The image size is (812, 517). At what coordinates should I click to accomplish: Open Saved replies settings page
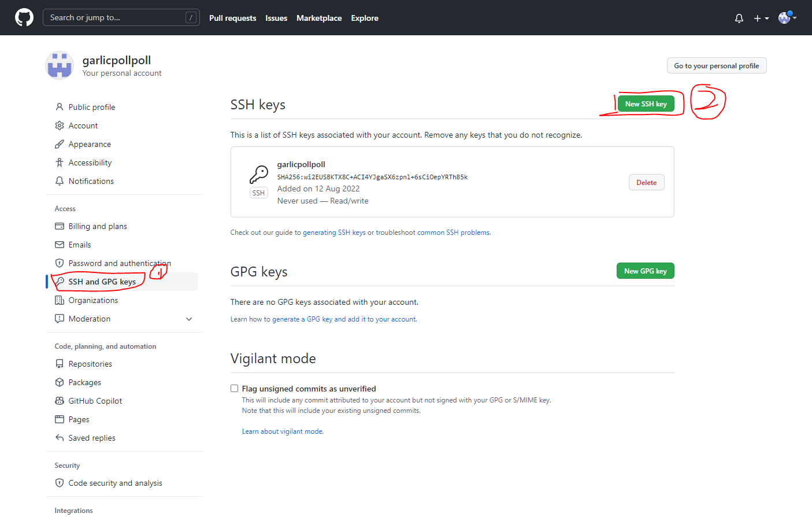coord(92,438)
